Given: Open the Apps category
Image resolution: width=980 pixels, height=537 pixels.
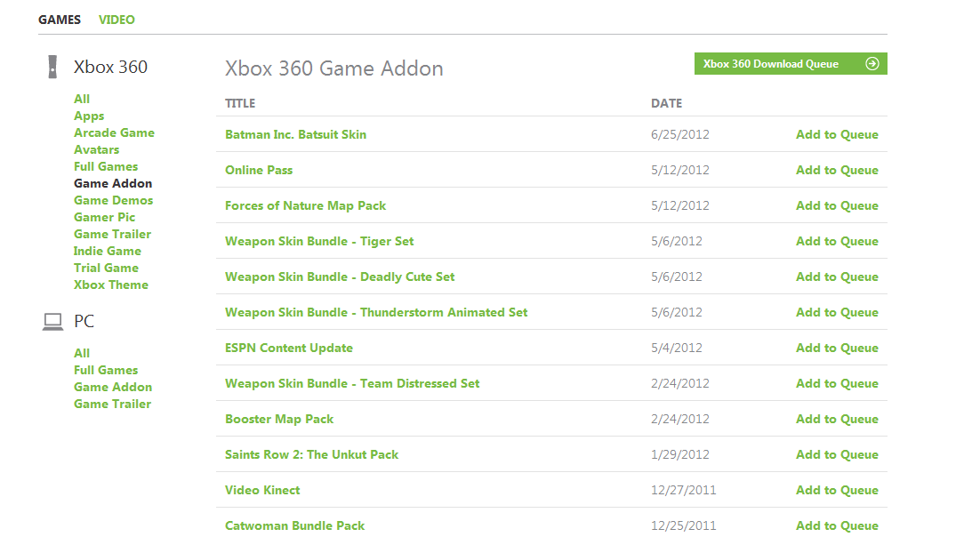Looking at the screenshot, I should tap(89, 116).
